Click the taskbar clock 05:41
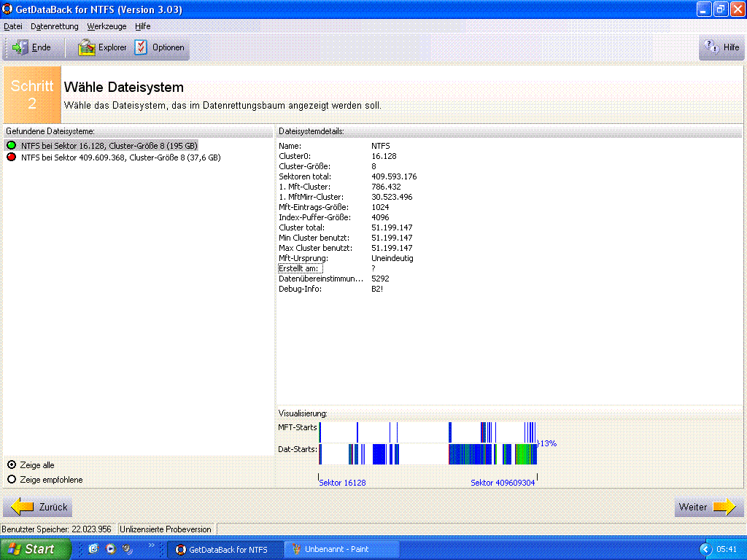This screenshot has height=560, width=747. (x=726, y=550)
